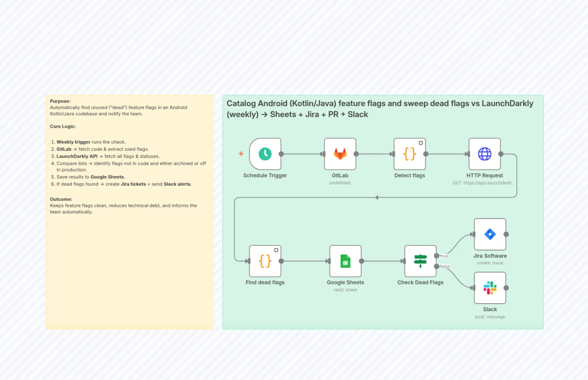
Task: Click the lightning bolt trigger indicator
Action: [241, 154]
